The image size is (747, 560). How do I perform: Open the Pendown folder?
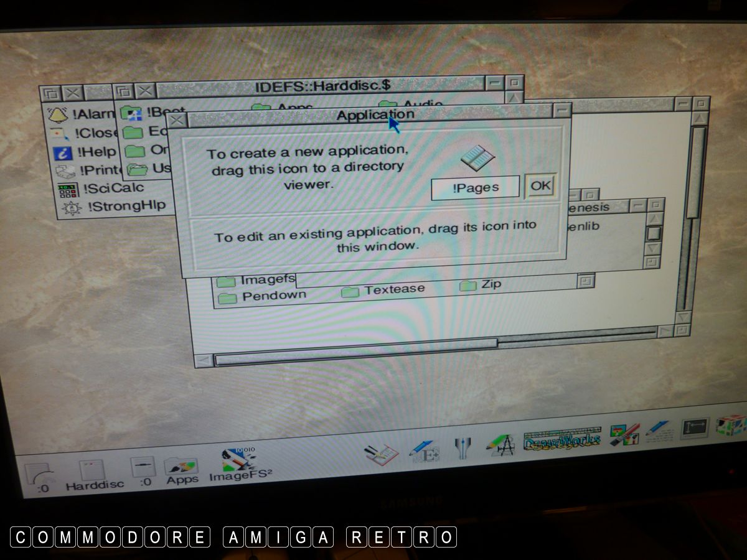pos(227,297)
